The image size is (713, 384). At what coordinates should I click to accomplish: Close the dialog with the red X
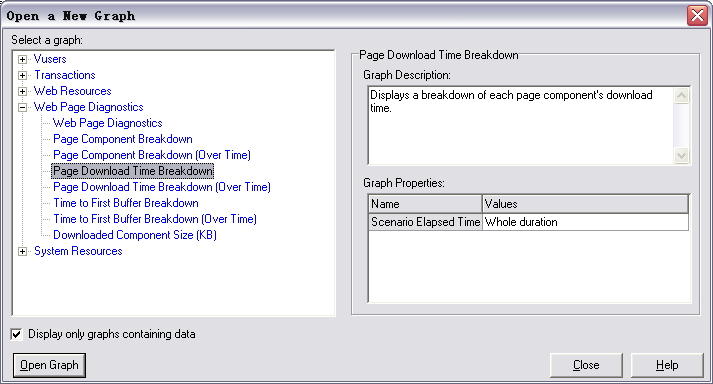(x=698, y=15)
